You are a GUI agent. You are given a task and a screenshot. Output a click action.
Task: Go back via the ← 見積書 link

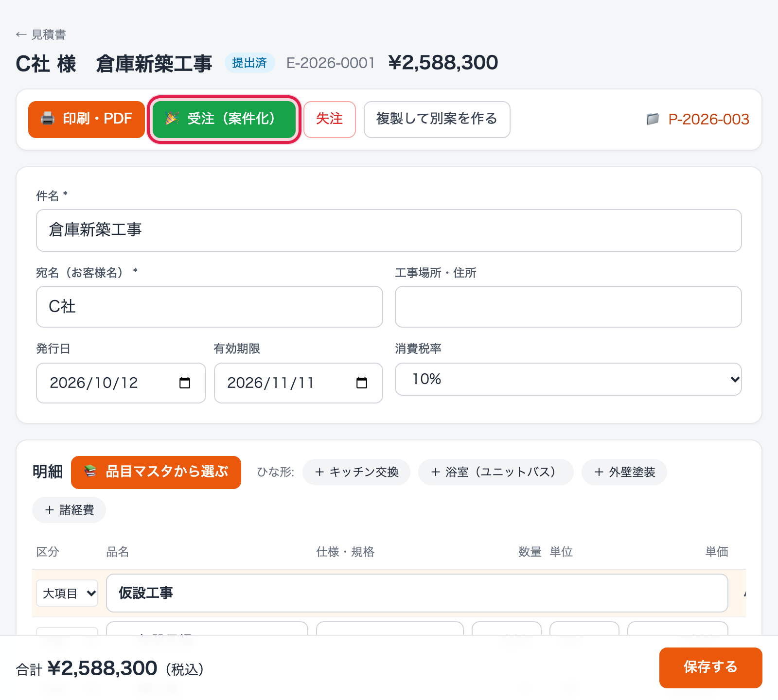(x=41, y=35)
